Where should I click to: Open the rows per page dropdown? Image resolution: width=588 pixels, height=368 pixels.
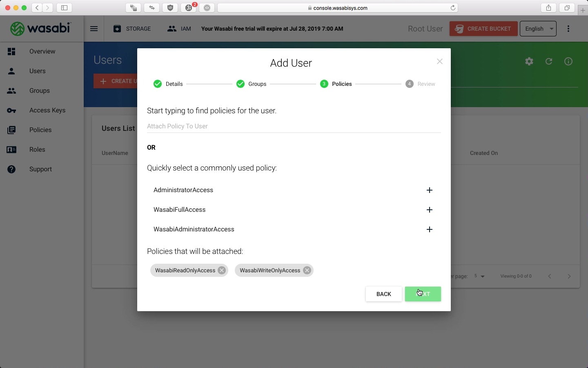click(x=479, y=276)
